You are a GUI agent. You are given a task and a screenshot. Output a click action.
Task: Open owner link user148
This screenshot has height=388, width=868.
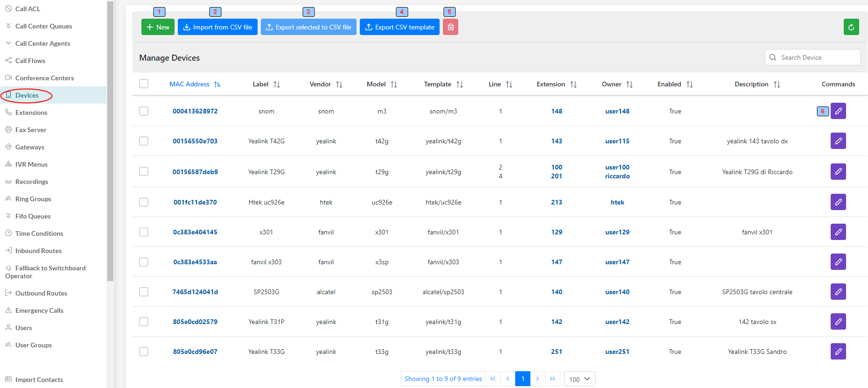point(617,111)
